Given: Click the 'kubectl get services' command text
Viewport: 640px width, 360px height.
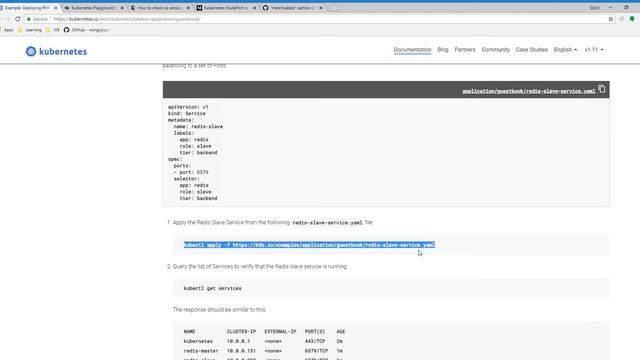Looking at the screenshot, I should pyautogui.click(x=212, y=288).
